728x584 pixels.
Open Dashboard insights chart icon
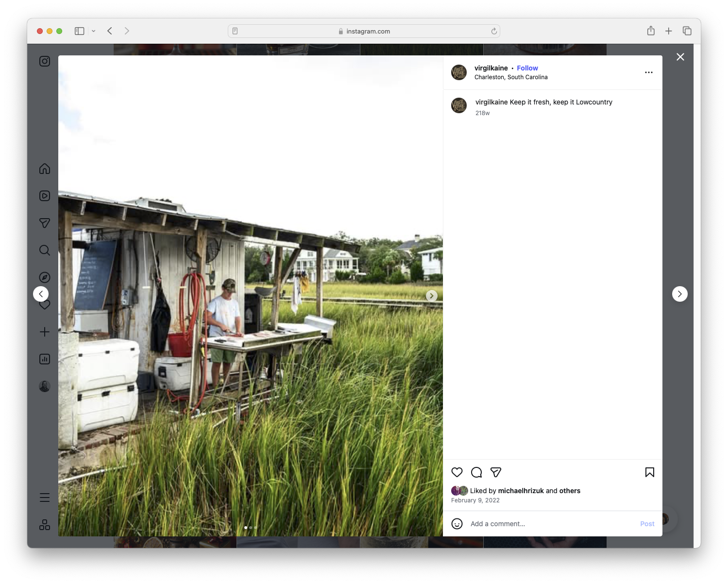pyautogui.click(x=45, y=359)
